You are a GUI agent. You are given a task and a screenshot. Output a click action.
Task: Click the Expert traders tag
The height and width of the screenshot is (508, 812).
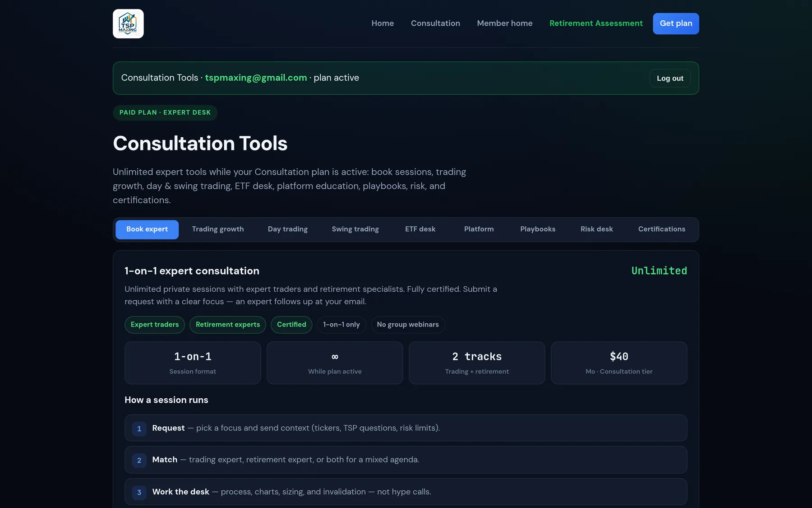click(x=155, y=325)
